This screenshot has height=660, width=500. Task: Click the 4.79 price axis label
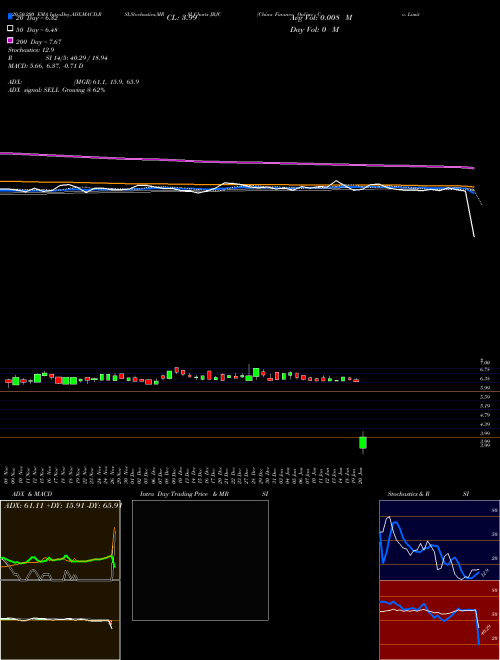pyautogui.click(x=485, y=415)
